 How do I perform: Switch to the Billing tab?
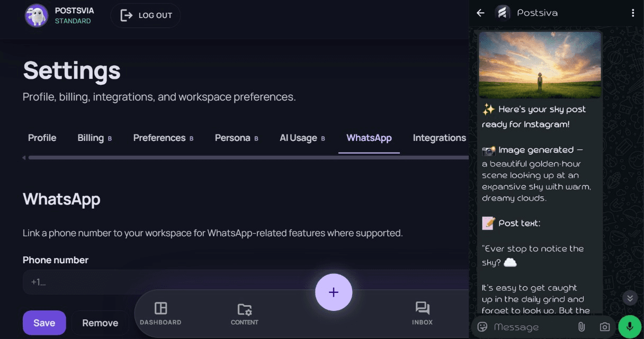(x=91, y=138)
